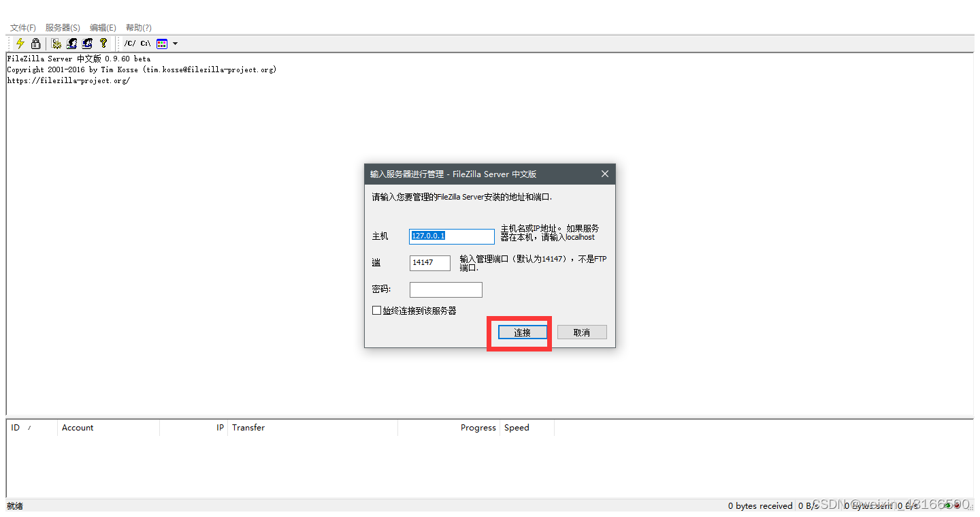
Task: Open the 文件(F) menu
Action: tap(23, 28)
